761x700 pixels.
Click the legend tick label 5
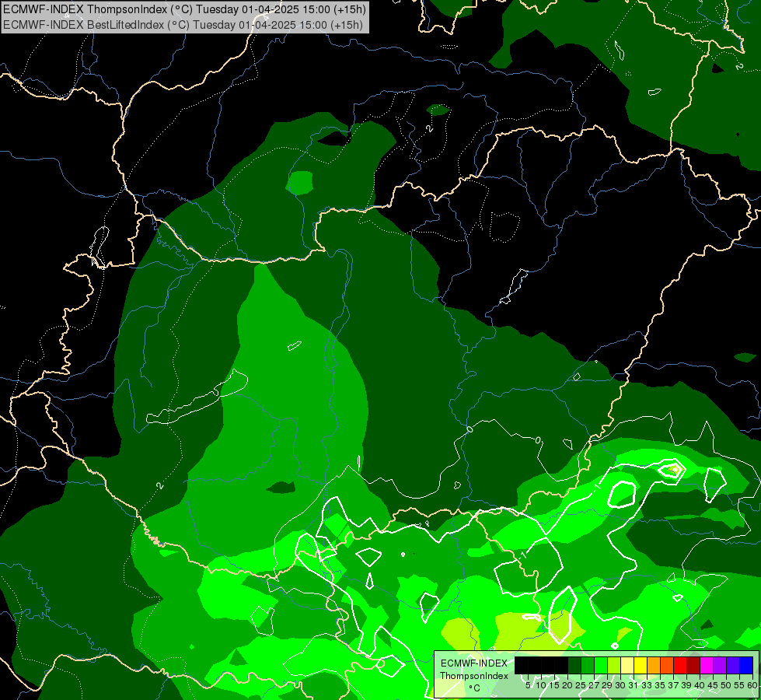pyautogui.click(x=528, y=685)
